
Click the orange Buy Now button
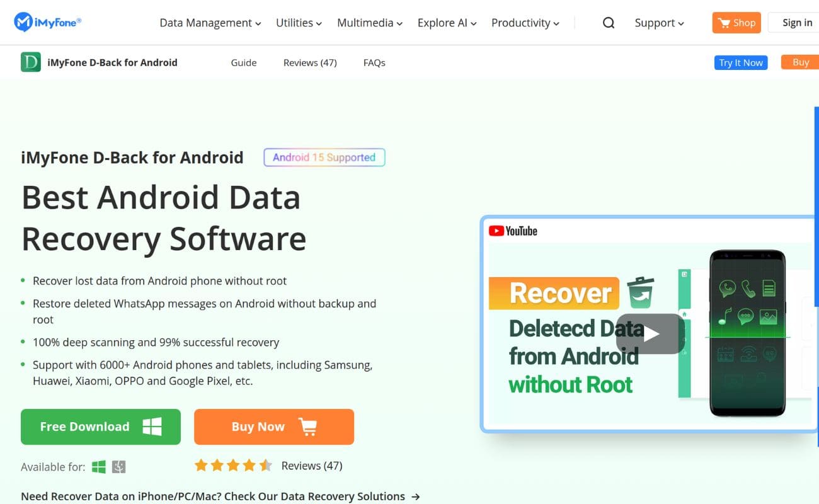tap(273, 427)
